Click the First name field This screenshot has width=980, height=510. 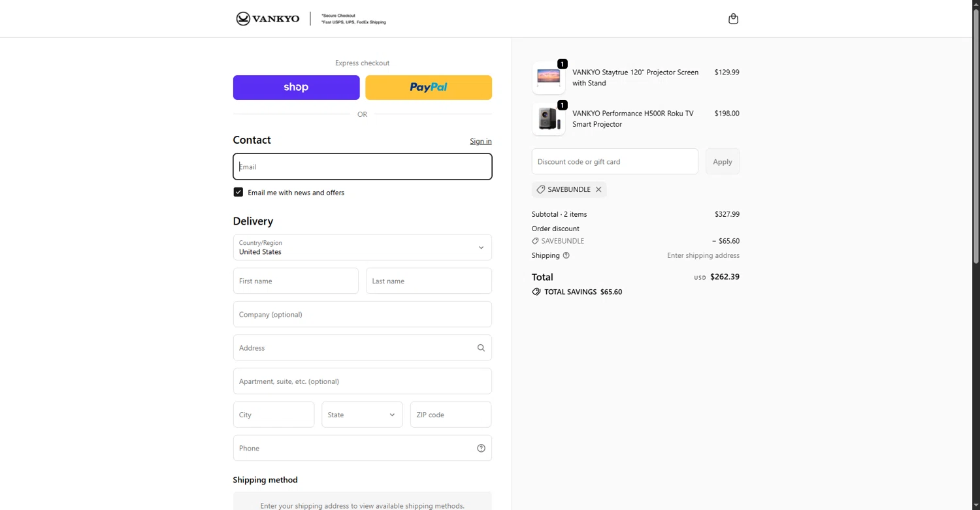click(x=295, y=281)
